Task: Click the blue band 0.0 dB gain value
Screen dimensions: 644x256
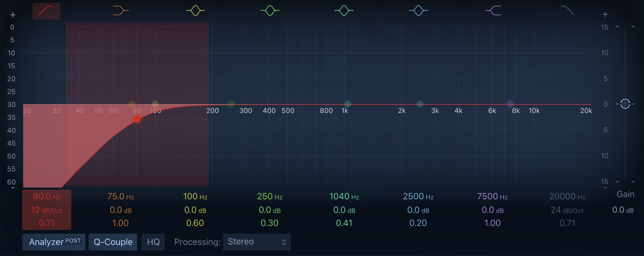Action: 418,210
